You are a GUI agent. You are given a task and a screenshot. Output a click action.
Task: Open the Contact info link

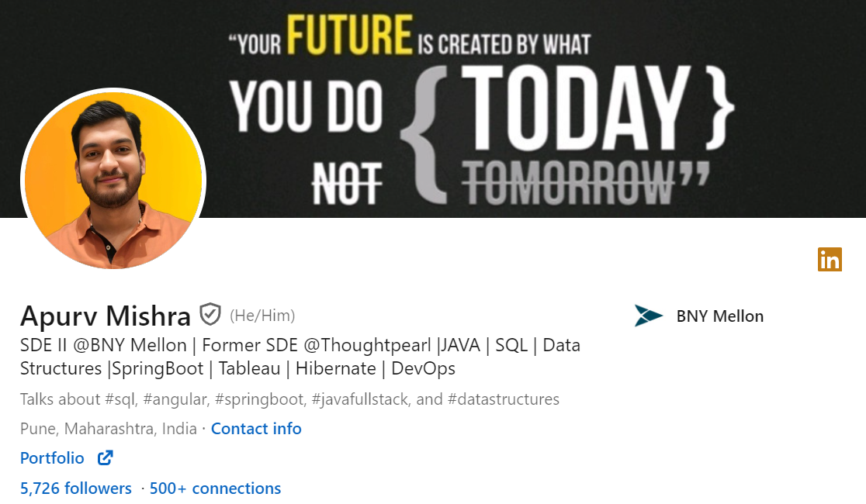pos(256,429)
